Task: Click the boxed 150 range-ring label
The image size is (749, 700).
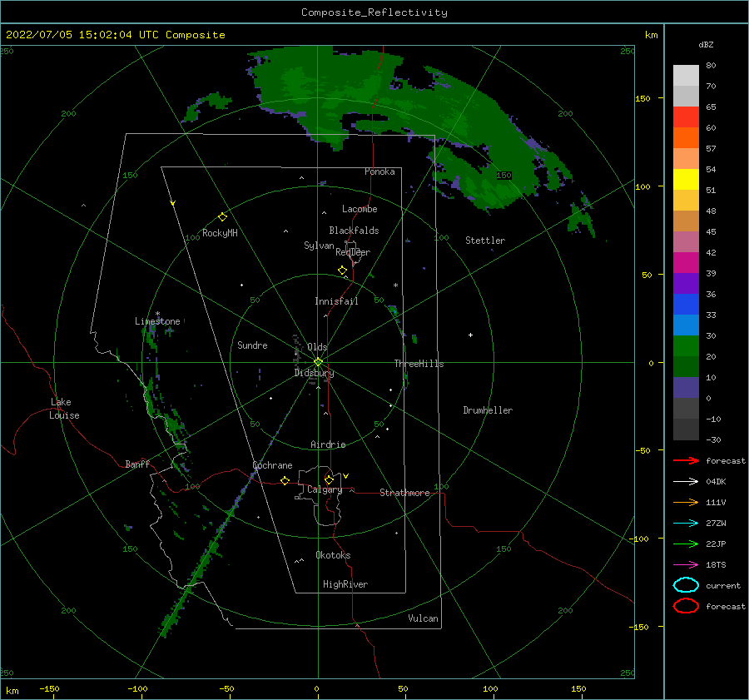Action: coord(503,176)
